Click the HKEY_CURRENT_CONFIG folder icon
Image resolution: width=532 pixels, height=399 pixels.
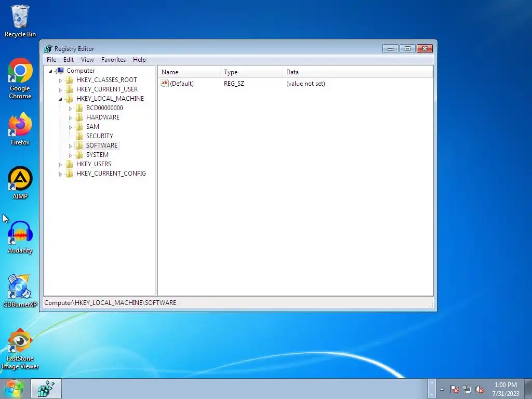pyautogui.click(x=70, y=174)
